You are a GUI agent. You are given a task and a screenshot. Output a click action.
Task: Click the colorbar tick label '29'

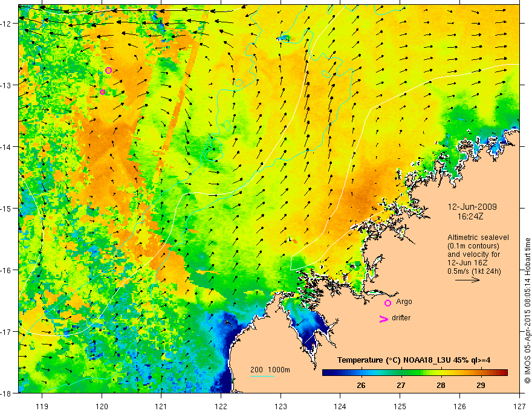pos(481,386)
